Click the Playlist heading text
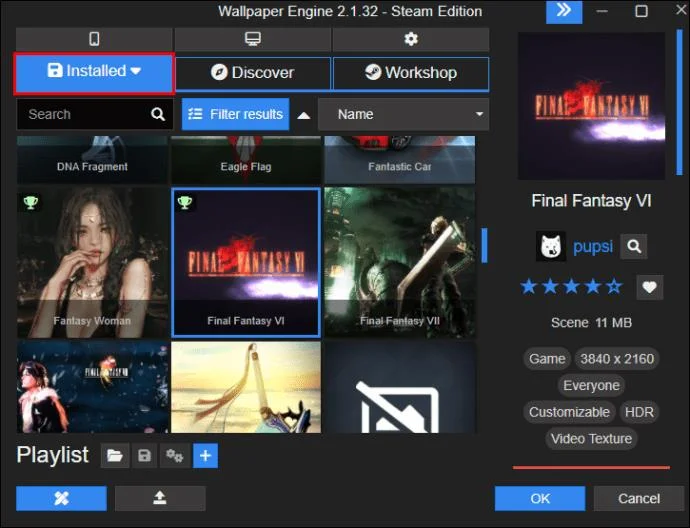 pos(52,455)
